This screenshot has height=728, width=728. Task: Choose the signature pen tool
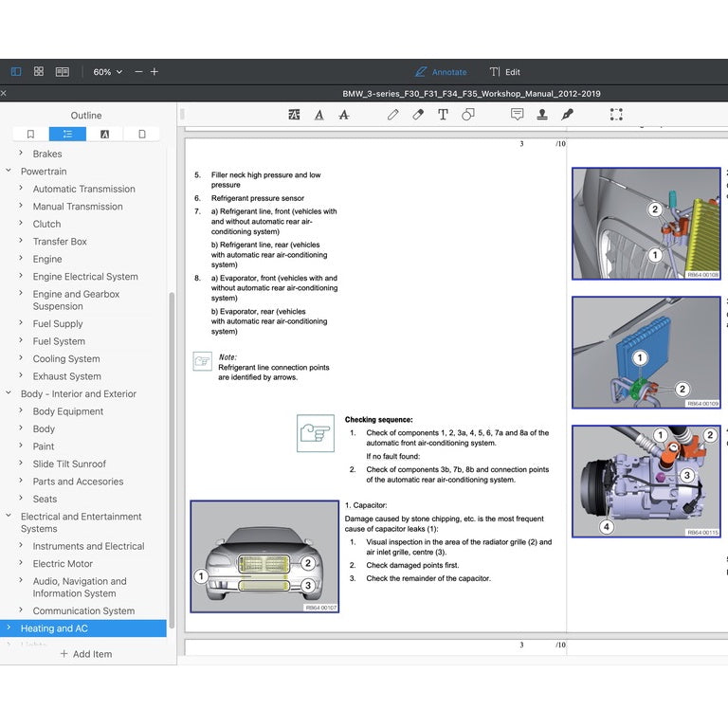[x=567, y=114]
